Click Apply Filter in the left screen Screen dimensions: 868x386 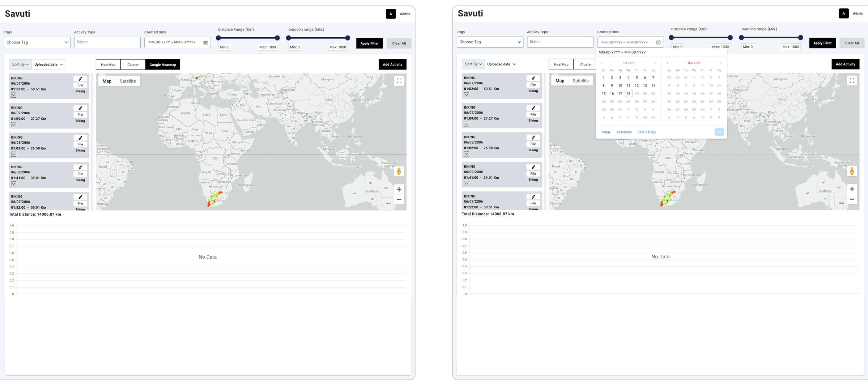(x=369, y=43)
